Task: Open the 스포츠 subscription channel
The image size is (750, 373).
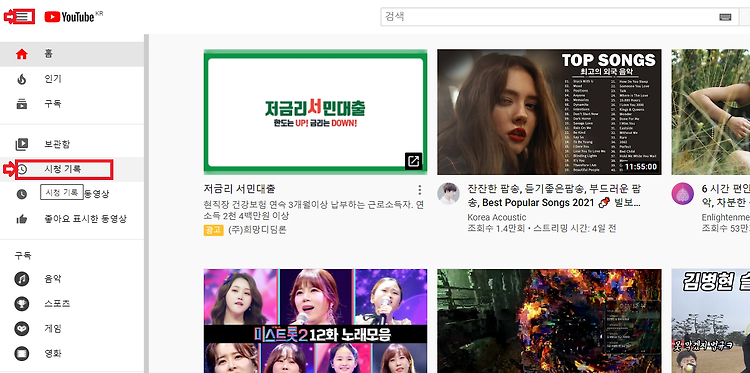Action: pos(72,304)
